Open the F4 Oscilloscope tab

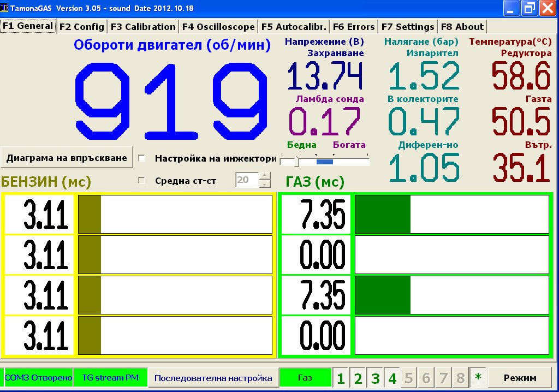point(218,27)
